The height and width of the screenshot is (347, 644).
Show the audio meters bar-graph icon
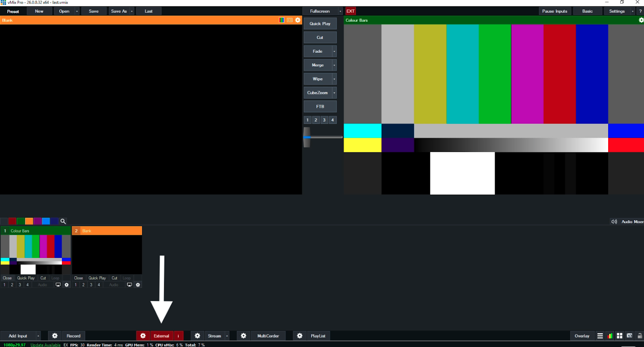(610, 336)
